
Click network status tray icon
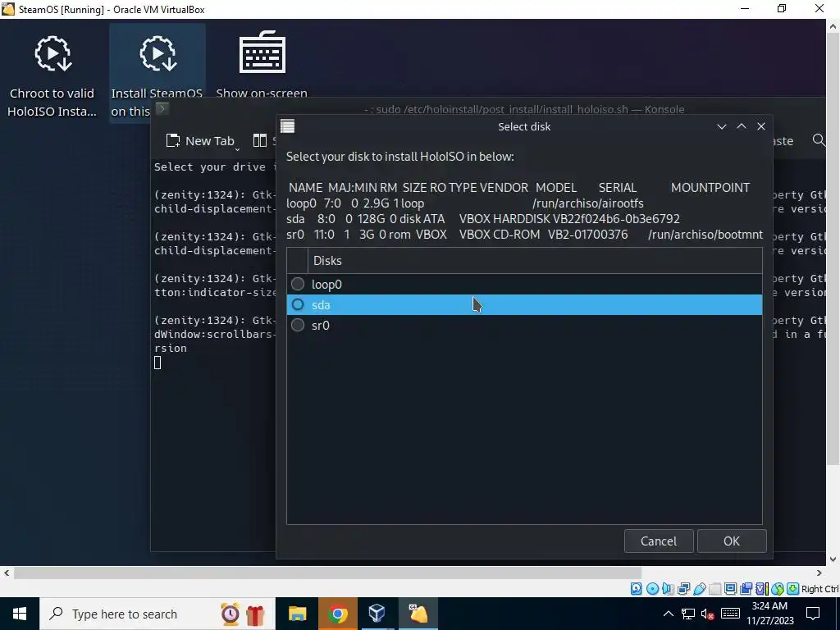688,614
